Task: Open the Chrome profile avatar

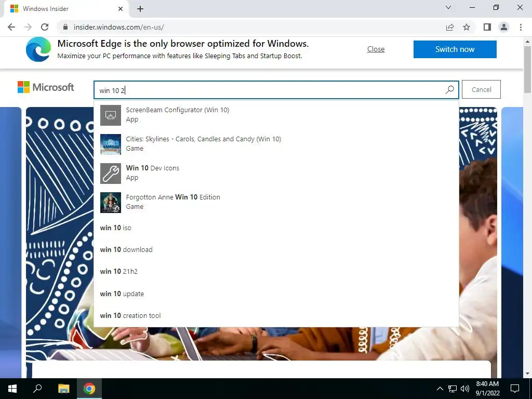Action: [504, 27]
